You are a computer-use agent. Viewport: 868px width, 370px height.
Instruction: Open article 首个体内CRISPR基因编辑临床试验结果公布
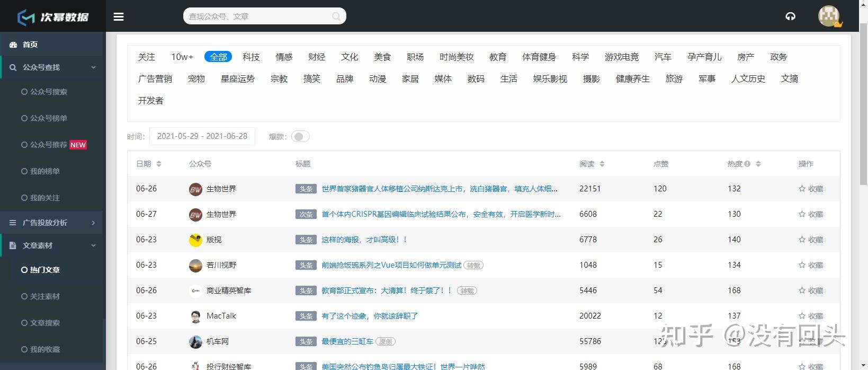441,214
